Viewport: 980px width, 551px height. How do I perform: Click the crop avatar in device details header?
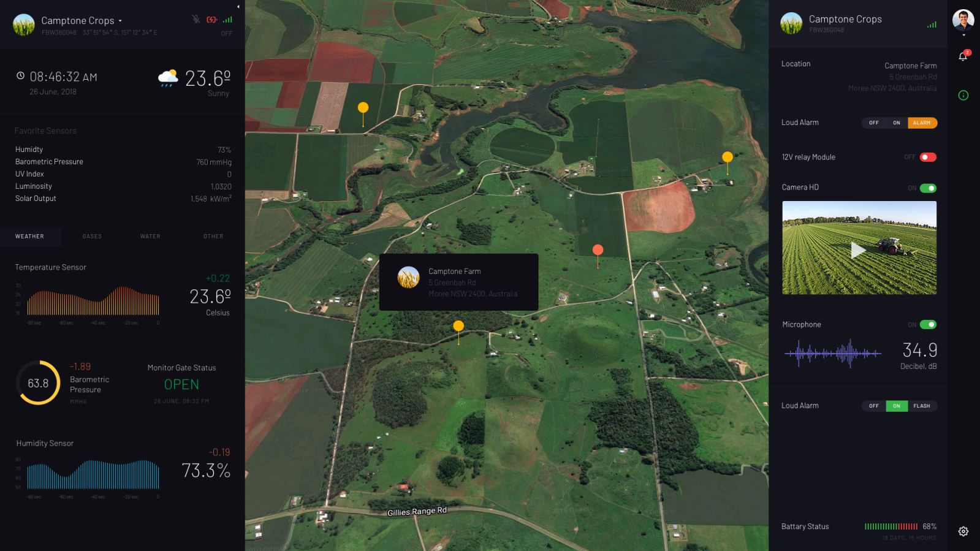pyautogui.click(x=791, y=23)
